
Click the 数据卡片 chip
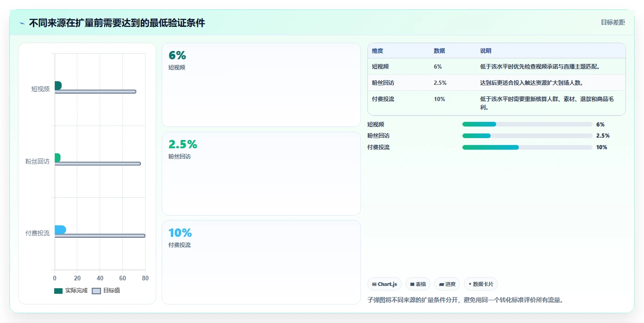click(x=481, y=284)
